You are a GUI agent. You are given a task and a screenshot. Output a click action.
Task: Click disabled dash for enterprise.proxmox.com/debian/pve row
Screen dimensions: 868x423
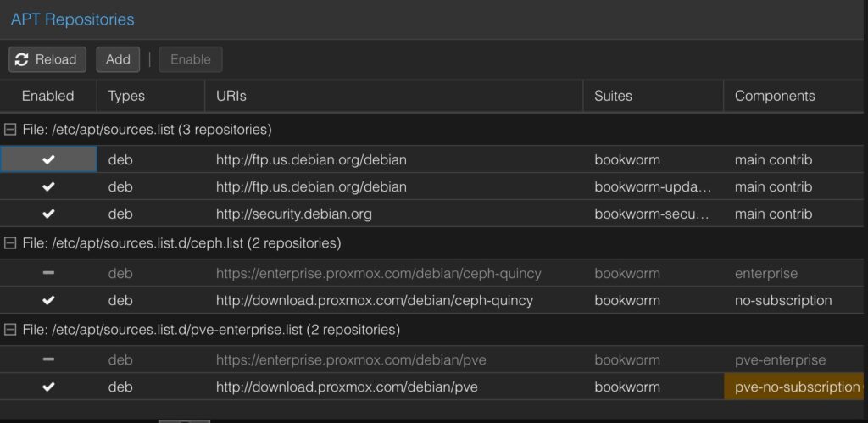click(x=48, y=360)
